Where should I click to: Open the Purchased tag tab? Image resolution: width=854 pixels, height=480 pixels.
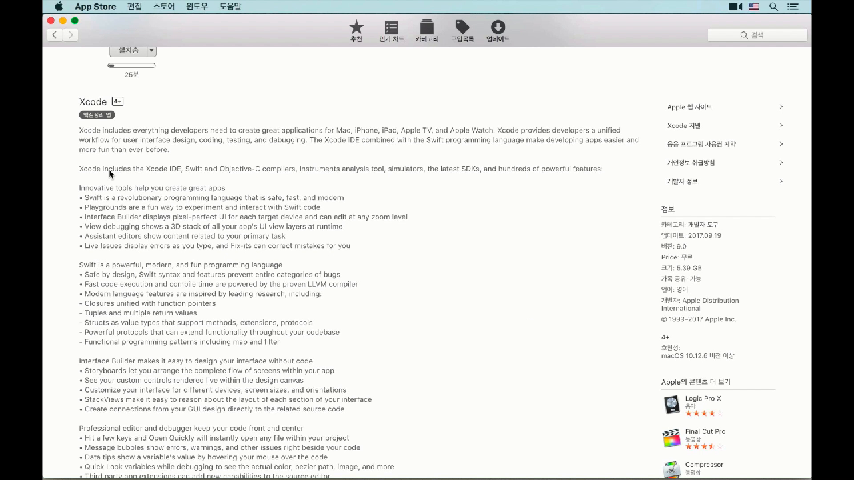(x=462, y=31)
